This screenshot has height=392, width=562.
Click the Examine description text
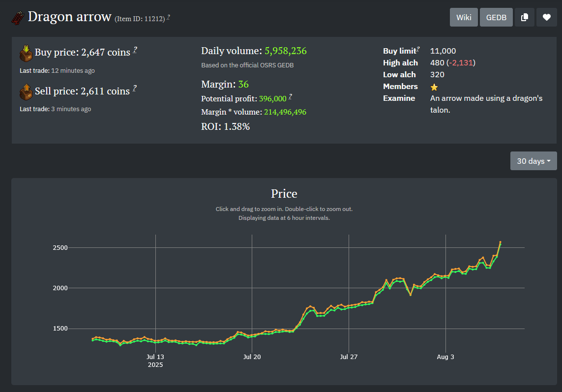click(486, 104)
